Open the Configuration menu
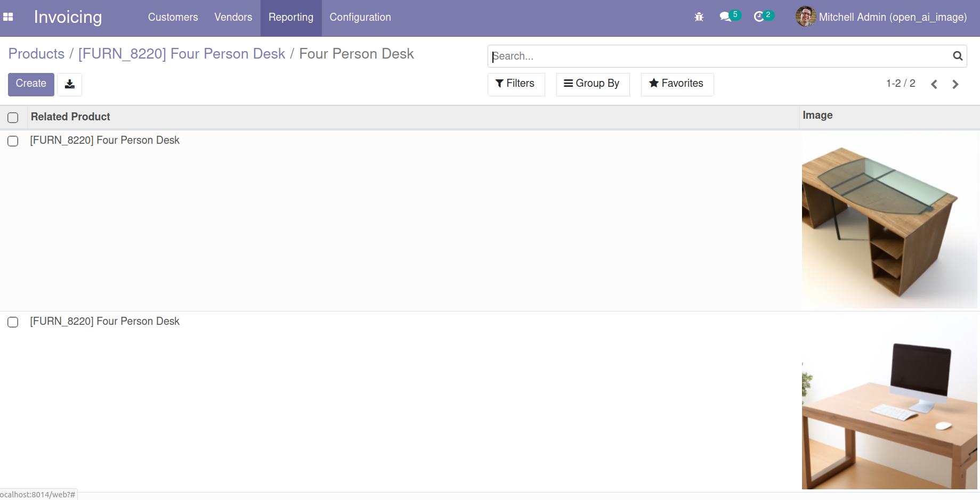Screen dimensions: 980x500 point(360,17)
